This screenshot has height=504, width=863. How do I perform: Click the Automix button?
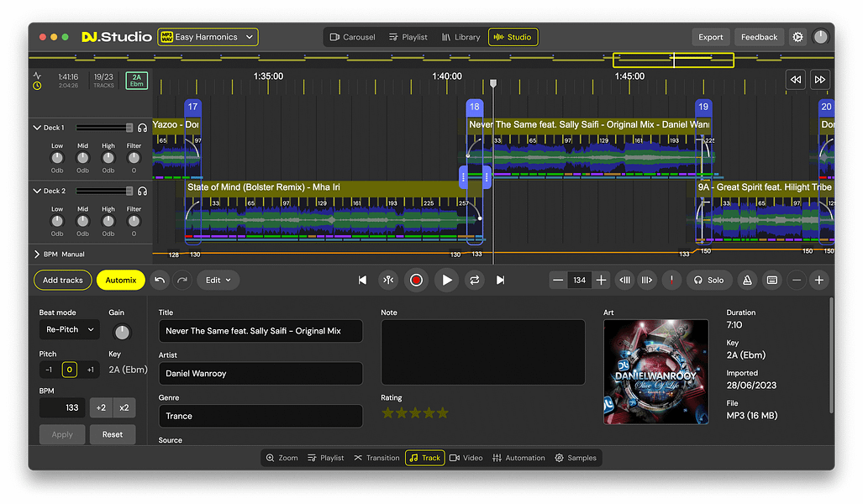click(x=121, y=281)
